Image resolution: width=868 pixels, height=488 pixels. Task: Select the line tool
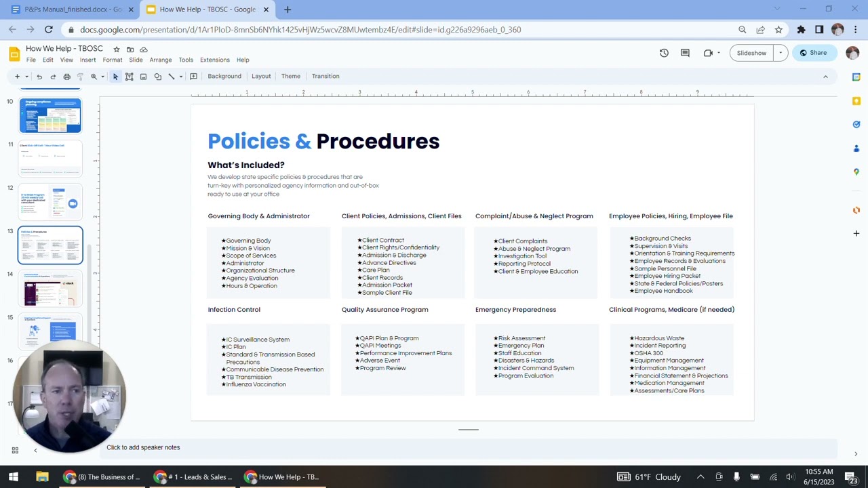coord(172,77)
